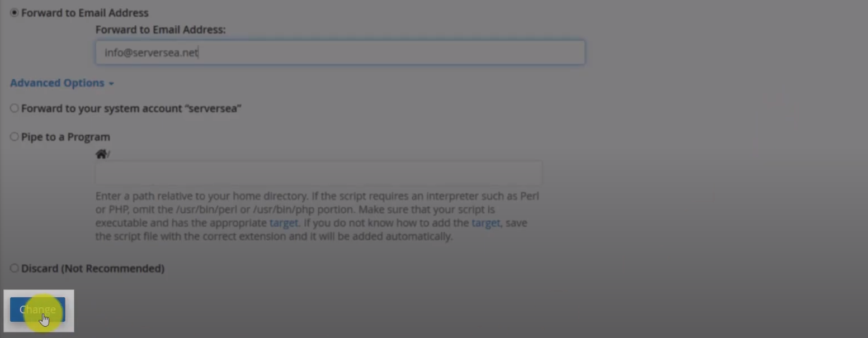Click the caret arrow beside Advanced Options

(x=111, y=84)
